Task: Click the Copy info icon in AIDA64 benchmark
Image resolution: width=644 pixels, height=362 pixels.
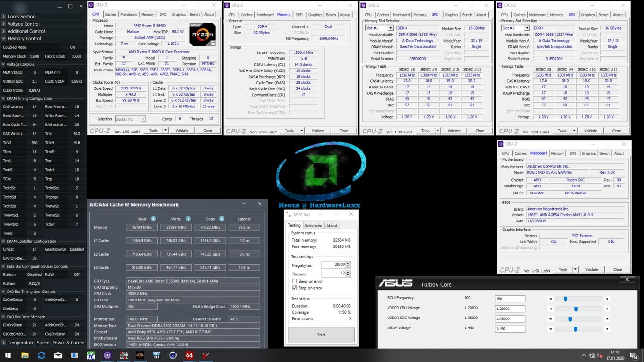Action: 222,219
